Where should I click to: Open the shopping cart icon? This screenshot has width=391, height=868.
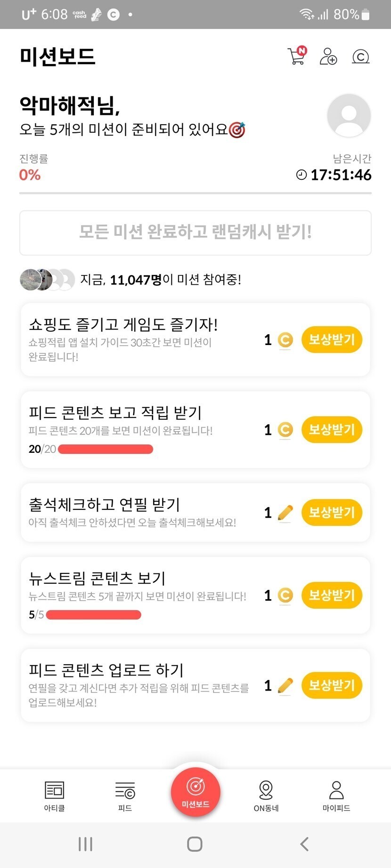pos(297,56)
